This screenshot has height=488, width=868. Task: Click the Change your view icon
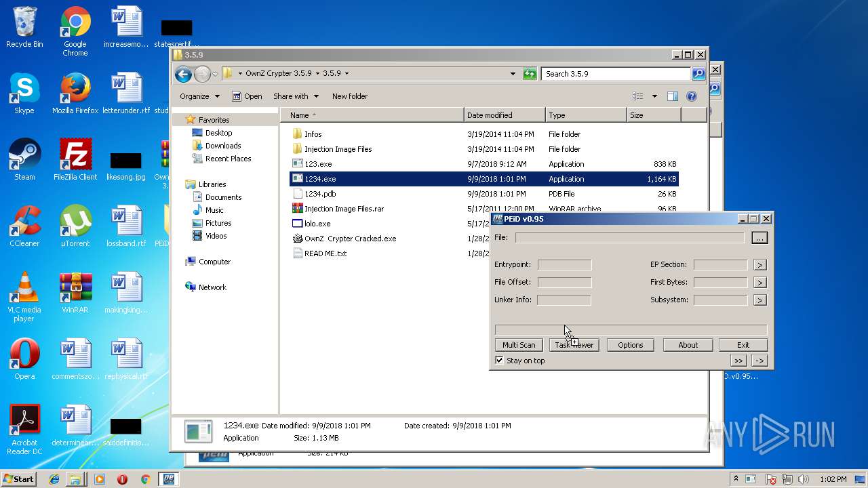point(637,96)
